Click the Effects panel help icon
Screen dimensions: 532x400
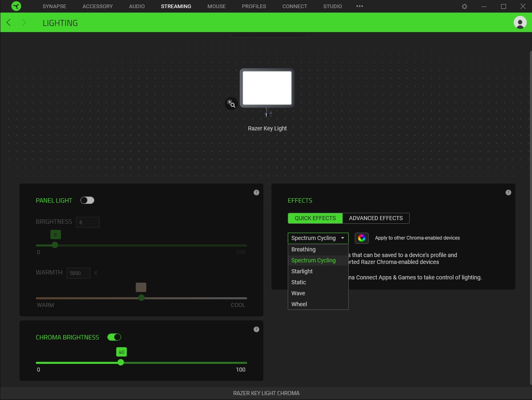(508, 192)
